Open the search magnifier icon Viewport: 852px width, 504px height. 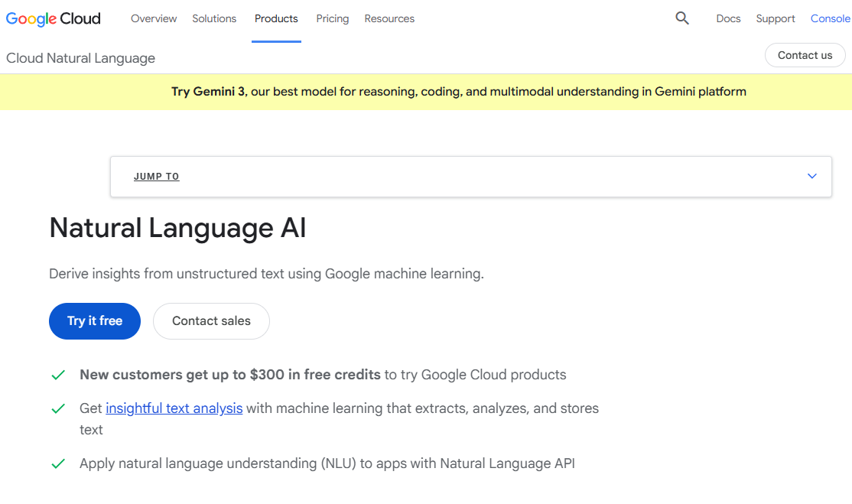click(x=682, y=18)
